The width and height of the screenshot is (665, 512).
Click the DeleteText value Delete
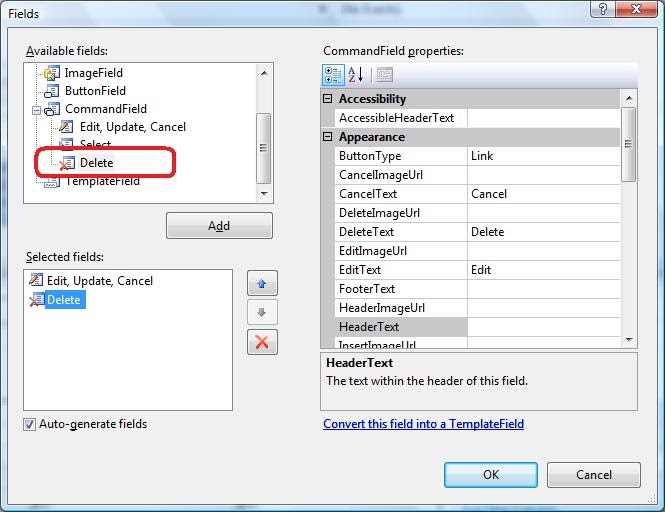[544, 232]
